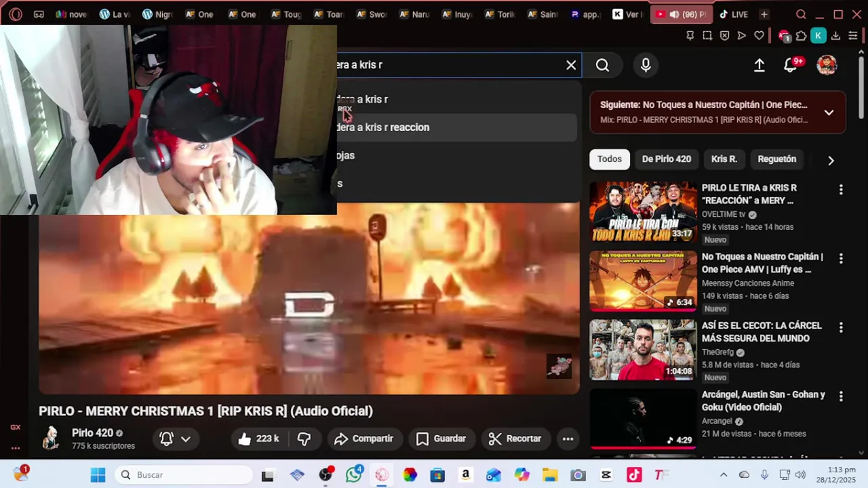Open WhatsApp from the taskbar
This screenshot has height=488, width=868.
click(354, 475)
